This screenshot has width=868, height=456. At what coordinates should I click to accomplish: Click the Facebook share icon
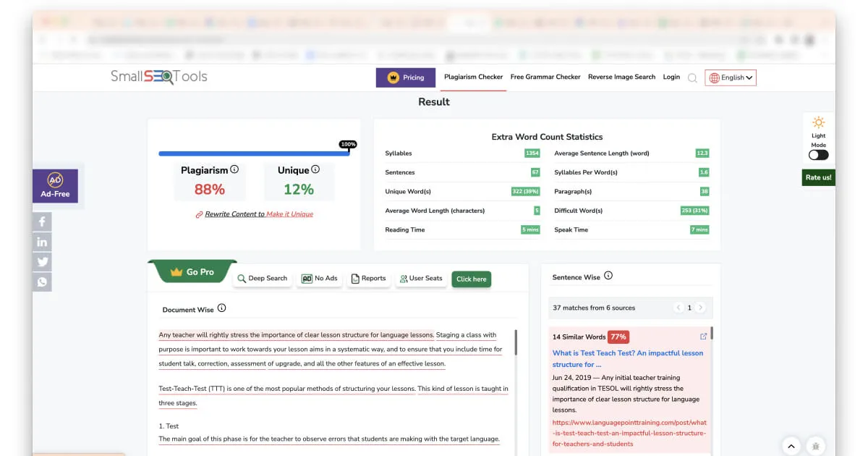tap(42, 221)
